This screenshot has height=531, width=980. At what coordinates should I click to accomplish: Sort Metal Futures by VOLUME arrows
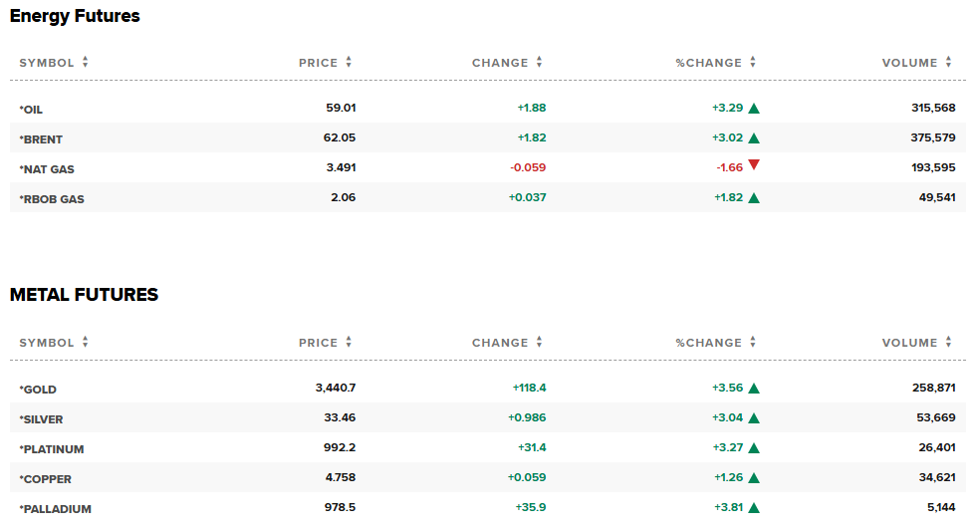tap(949, 342)
